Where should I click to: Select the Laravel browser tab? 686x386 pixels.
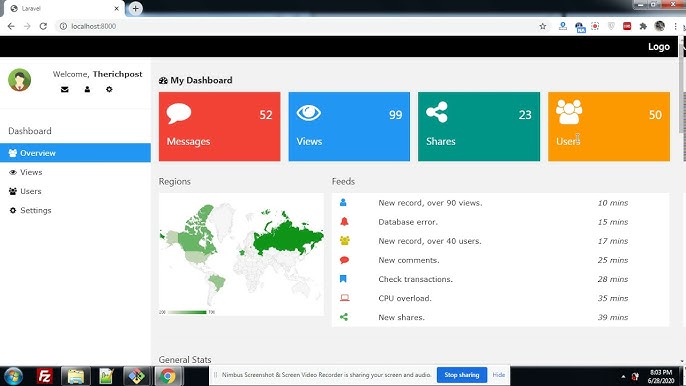[x=63, y=9]
